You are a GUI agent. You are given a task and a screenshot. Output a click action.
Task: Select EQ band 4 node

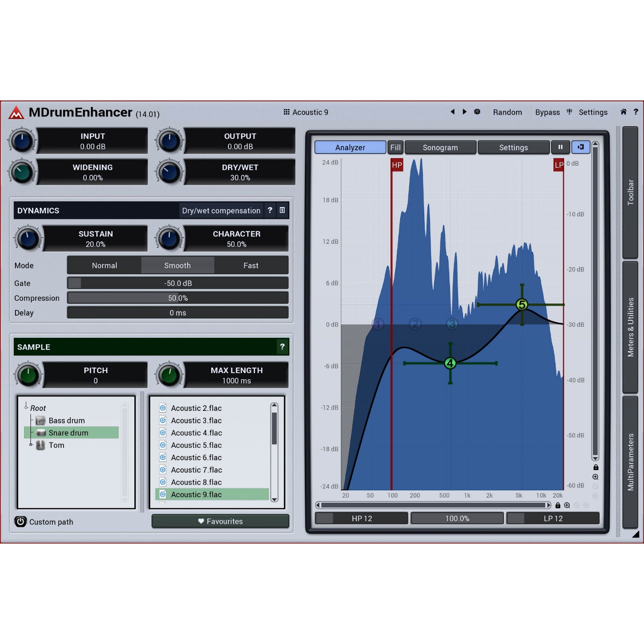[450, 363]
